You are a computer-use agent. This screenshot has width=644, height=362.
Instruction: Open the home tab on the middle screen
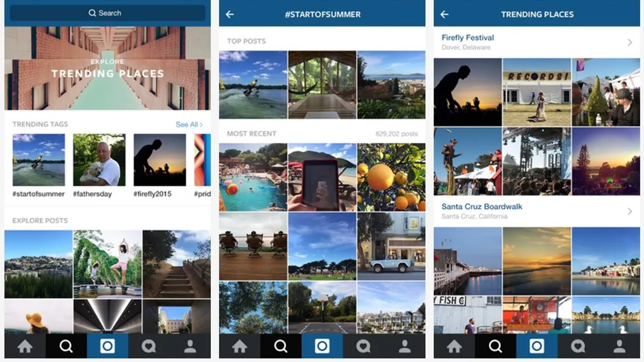(240, 346)
